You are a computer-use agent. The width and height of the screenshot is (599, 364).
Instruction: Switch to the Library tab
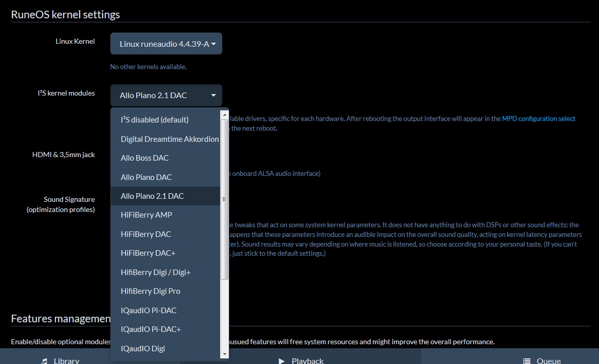click(60, 359)
